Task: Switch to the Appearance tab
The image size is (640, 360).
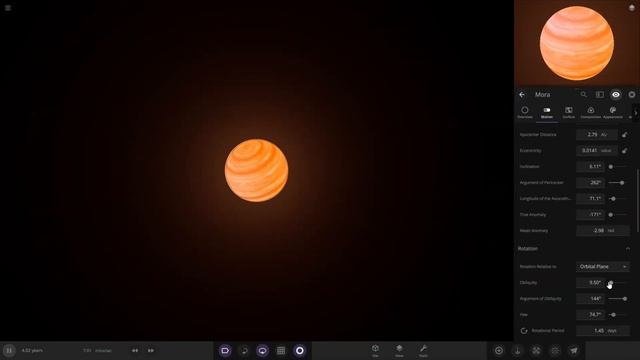Action: pyautogui.click(x=613, y=112)
